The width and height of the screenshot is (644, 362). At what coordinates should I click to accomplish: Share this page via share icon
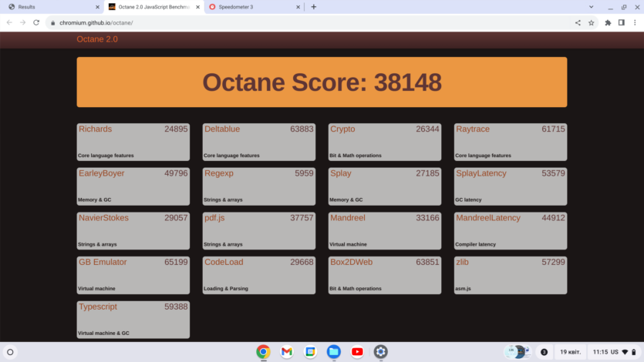pyautogui.click(x=578, y=22)
